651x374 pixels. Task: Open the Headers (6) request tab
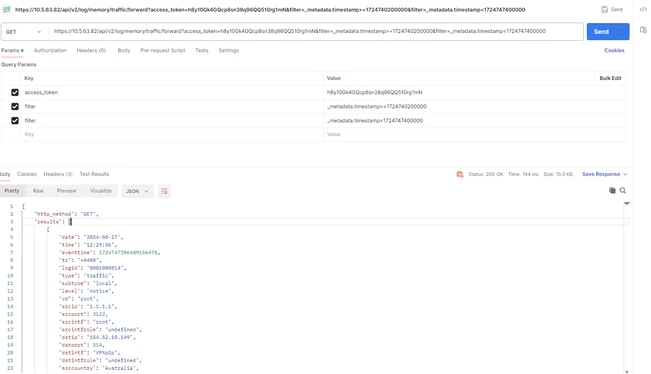(91, 50)
